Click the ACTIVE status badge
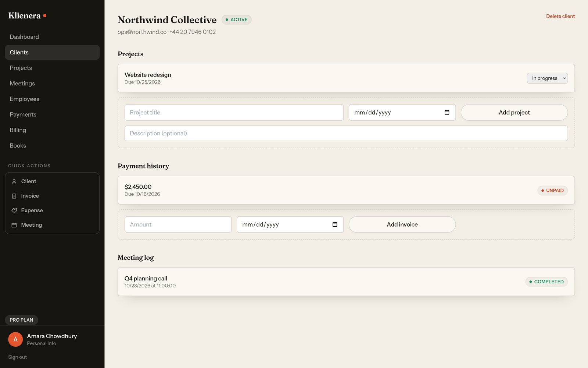The height and width of the screenshot is (368, 588). coord(236,20)
